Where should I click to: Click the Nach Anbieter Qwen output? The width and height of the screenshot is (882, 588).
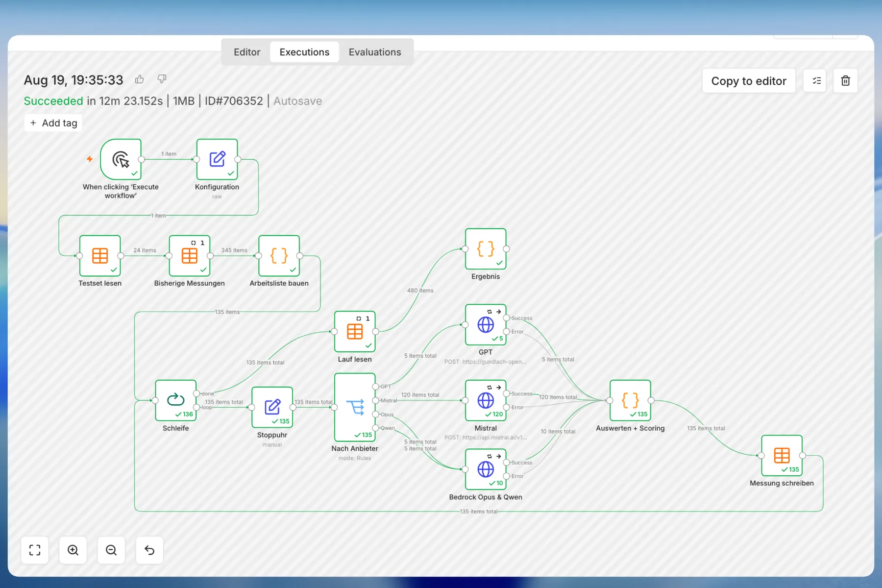click(375, 428)
